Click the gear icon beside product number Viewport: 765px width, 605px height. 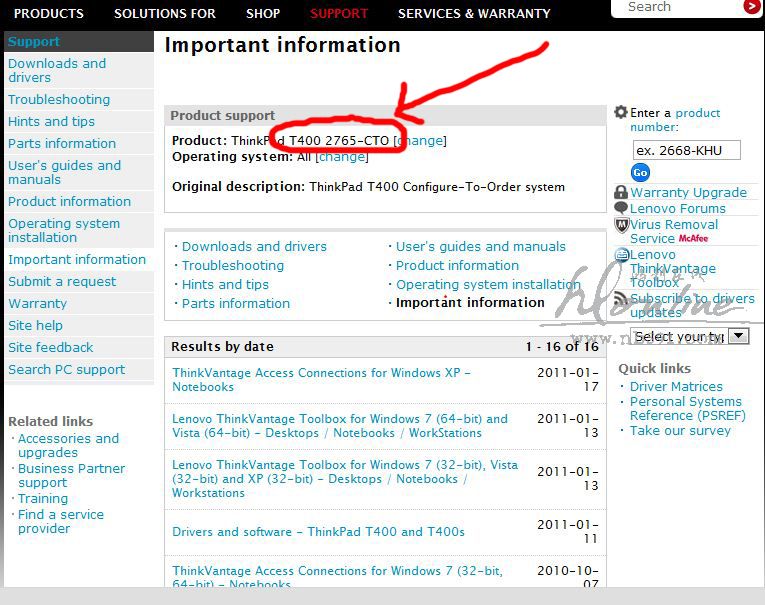point(621,113)
